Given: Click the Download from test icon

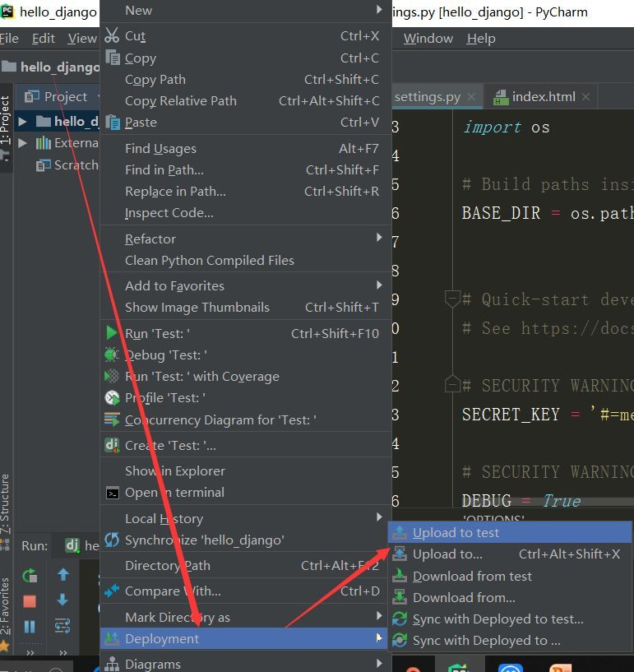Looking at the screenshot, I should pyautogui.click(x=400, y=576).
